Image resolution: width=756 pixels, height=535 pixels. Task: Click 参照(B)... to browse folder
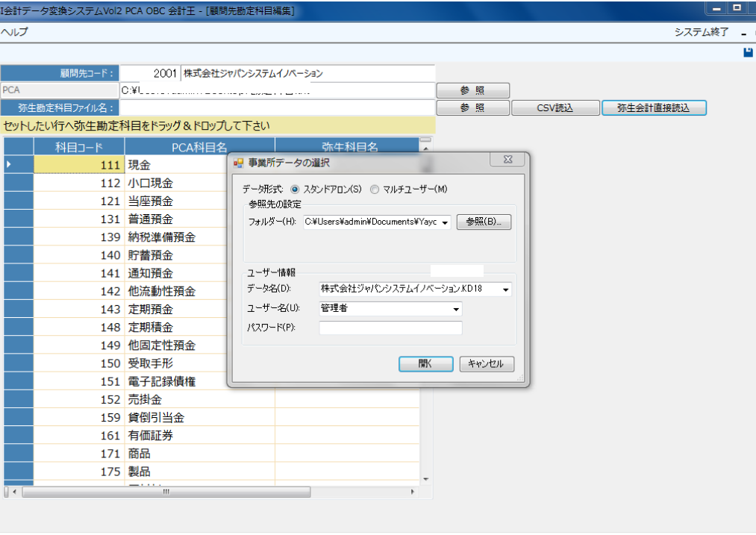click(x=484, y=222)
